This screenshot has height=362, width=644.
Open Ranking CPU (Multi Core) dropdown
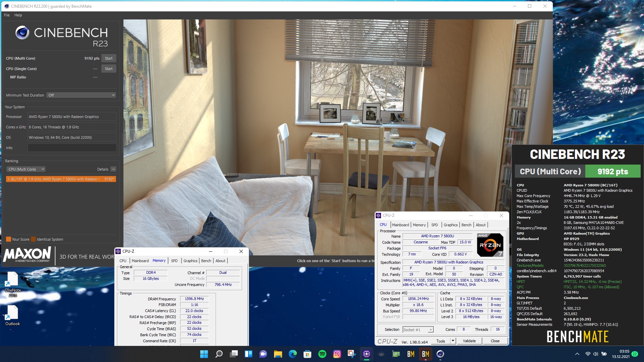(x=26, y=169)
